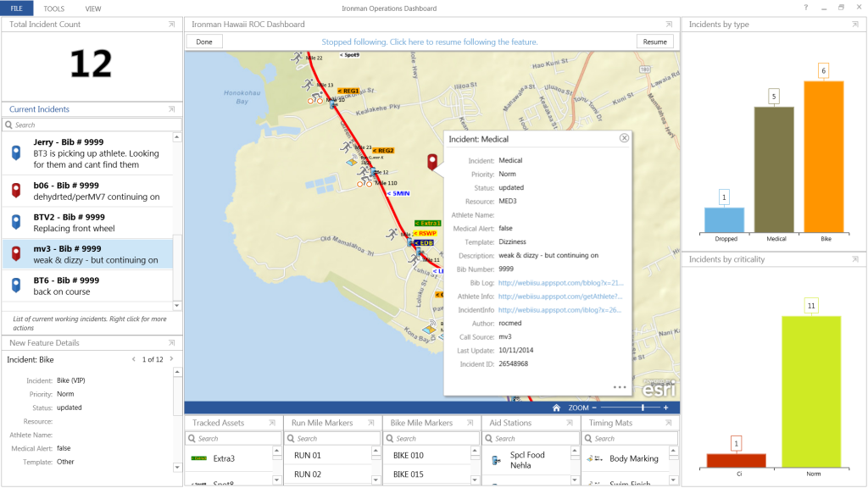Close the Incident: Medical popup
This screenshot has width=868, height=488.
(x=624, y=138)
